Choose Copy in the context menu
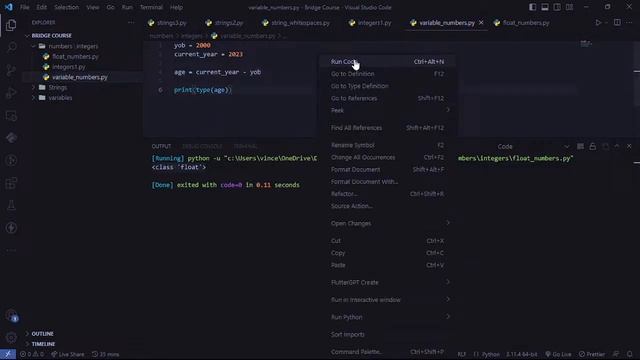Image resolution: width=640 pixels, height=360 pixels. (x=387, y=253)
